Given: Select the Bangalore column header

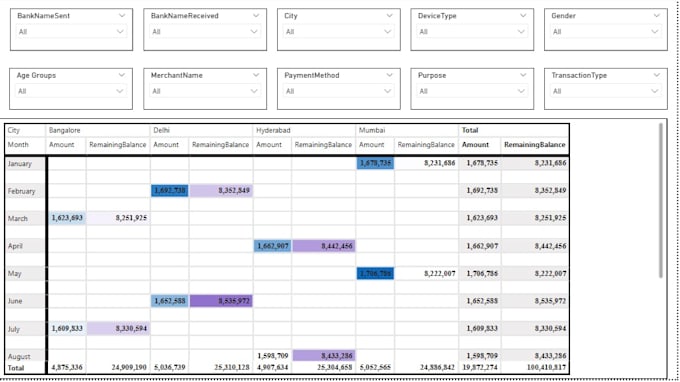Looking at the screenshot, I should pos(64,130).
